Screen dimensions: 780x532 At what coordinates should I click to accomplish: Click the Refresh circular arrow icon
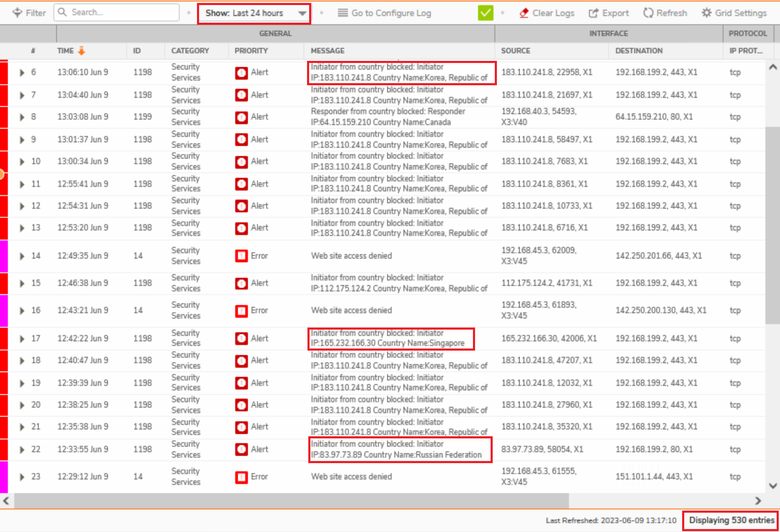click(x=648, y=13)
